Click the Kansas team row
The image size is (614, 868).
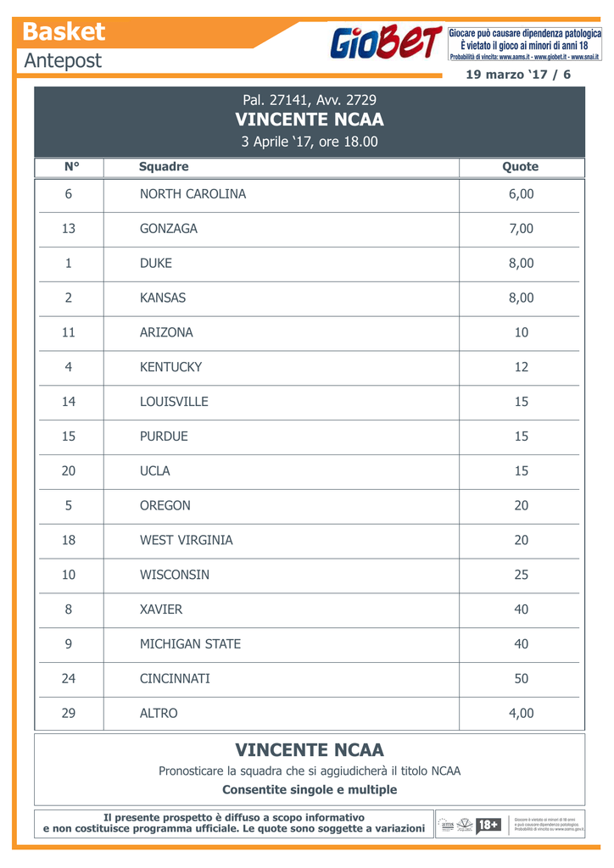point(309,298)
